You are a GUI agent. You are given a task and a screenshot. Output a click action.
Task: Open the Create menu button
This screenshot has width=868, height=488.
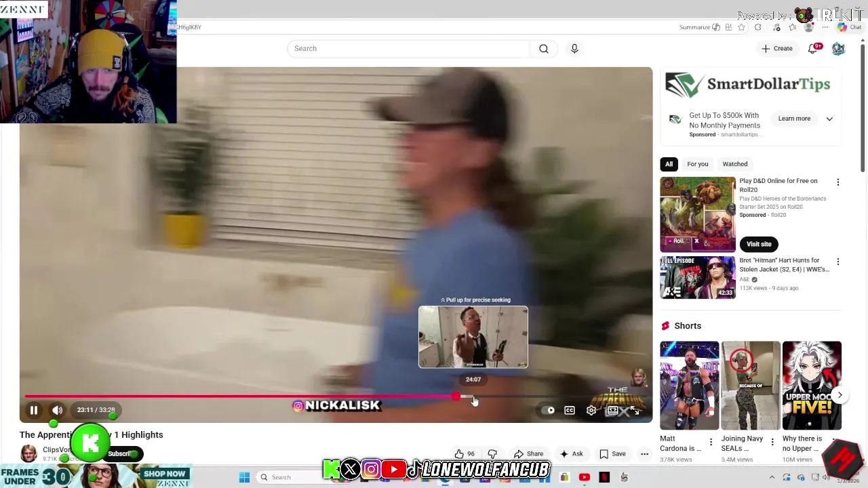point(777,49)
